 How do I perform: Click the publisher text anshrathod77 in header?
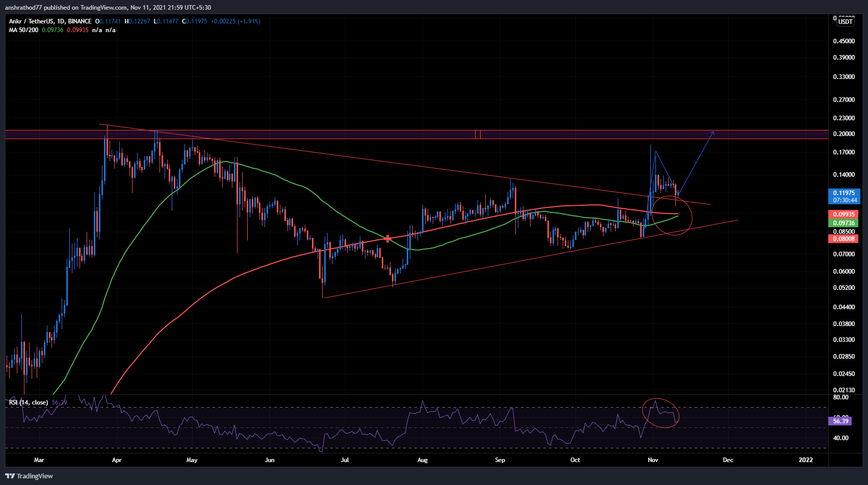point(23,8)
